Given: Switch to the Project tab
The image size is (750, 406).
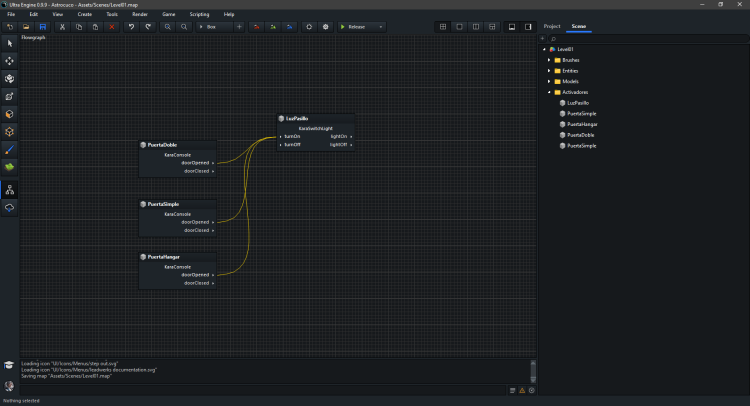Looking at the screenshot, I should 552,25.
